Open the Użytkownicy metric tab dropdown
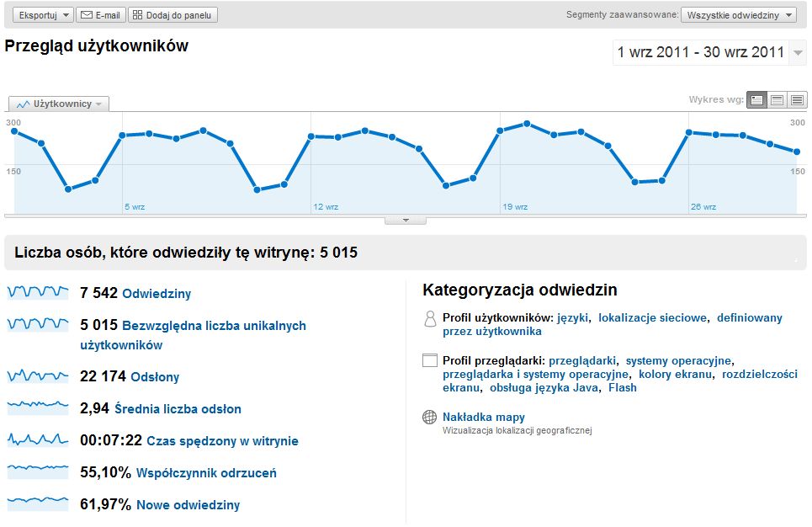This screenshot has width=812, height=527. point(59,104)
